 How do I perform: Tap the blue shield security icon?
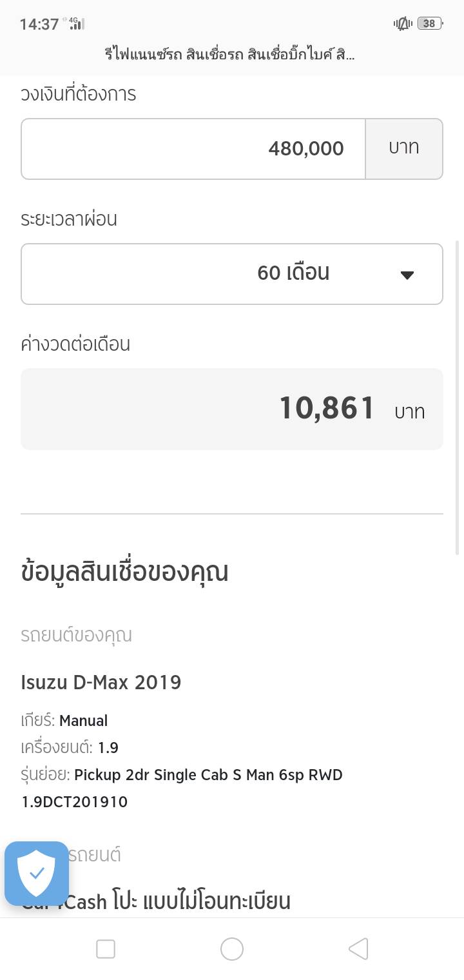click(37, 874)
